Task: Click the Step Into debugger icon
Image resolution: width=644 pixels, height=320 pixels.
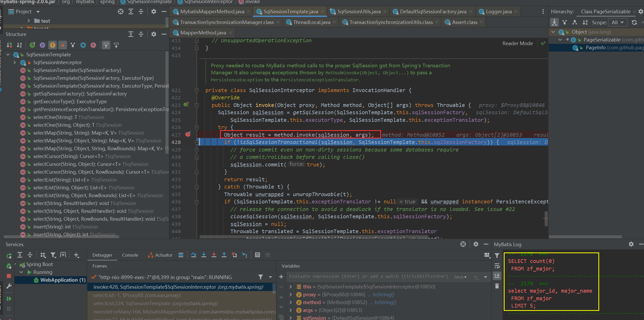Action: coord(204,255)
